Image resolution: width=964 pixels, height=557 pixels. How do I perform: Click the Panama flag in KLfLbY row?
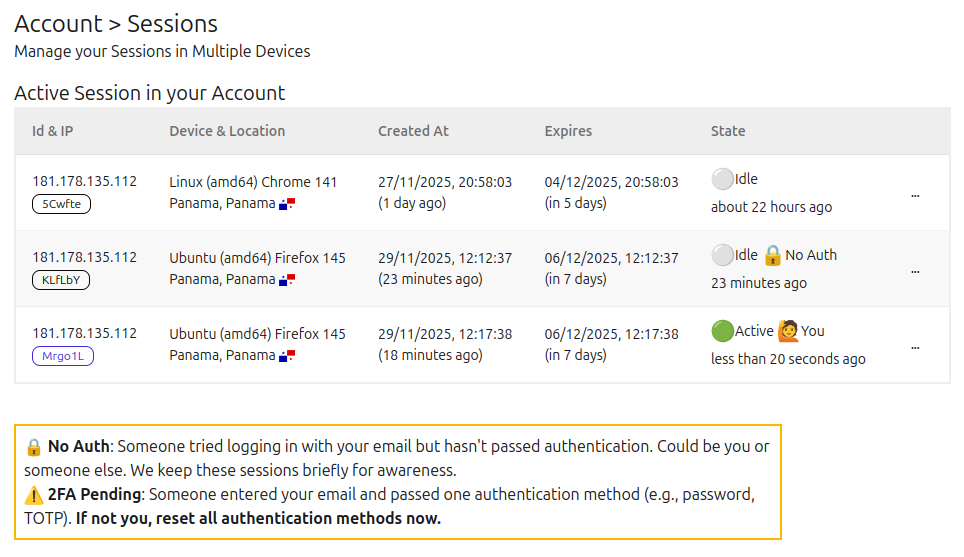288,280
